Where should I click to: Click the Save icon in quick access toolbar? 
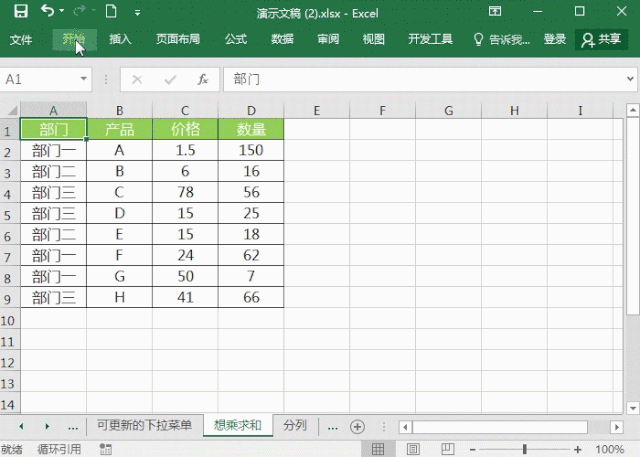tap(21, 11)
